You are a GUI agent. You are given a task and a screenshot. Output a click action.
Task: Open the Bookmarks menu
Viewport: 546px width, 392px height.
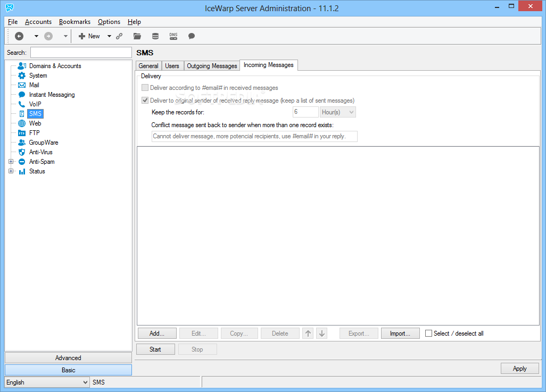tap(75, 22)
